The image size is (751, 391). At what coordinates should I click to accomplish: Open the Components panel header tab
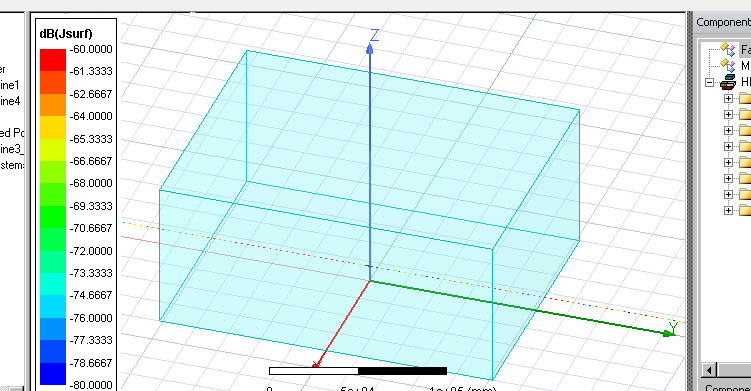click(x=723, y=23)
